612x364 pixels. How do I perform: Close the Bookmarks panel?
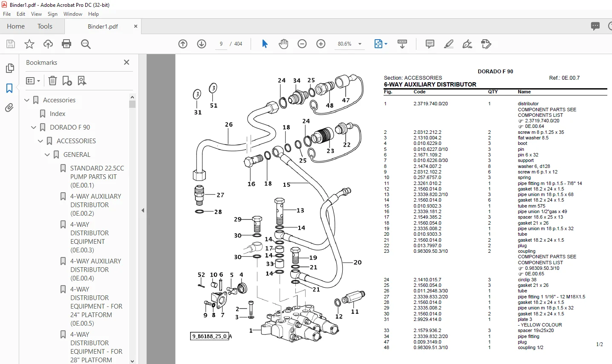(127, 62)
